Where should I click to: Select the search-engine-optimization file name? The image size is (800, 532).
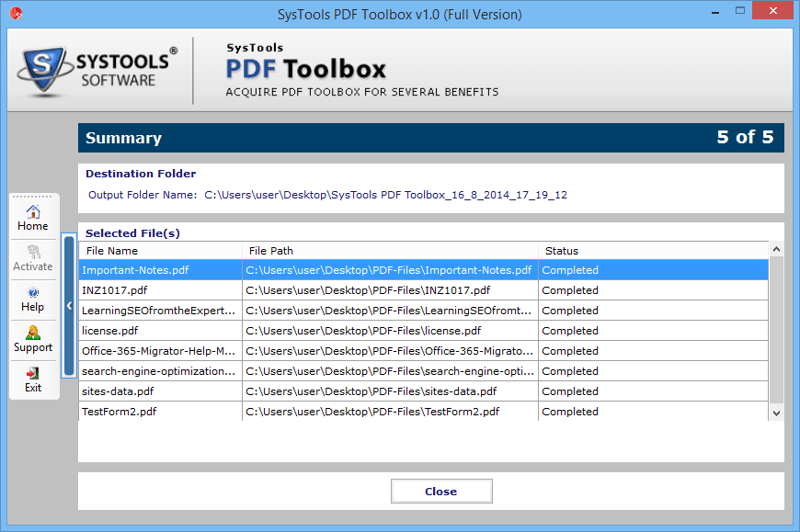click(x=158, y=371)
